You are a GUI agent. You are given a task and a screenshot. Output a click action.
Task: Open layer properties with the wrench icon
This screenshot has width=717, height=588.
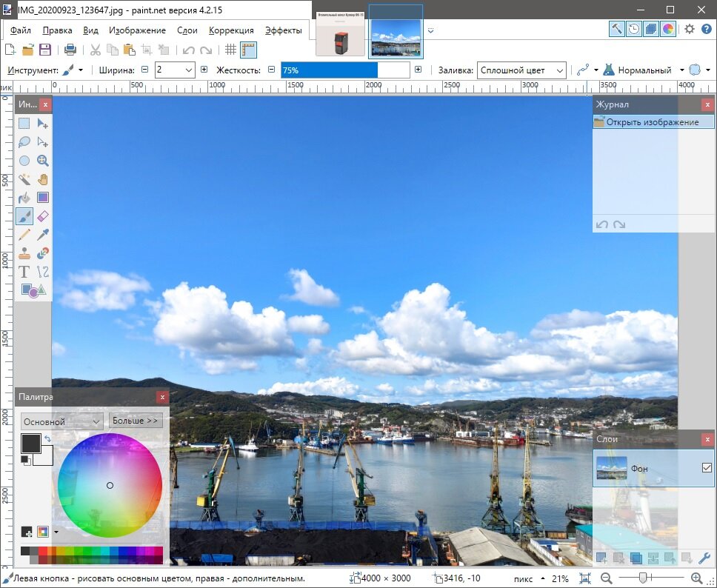click(707, 556)
